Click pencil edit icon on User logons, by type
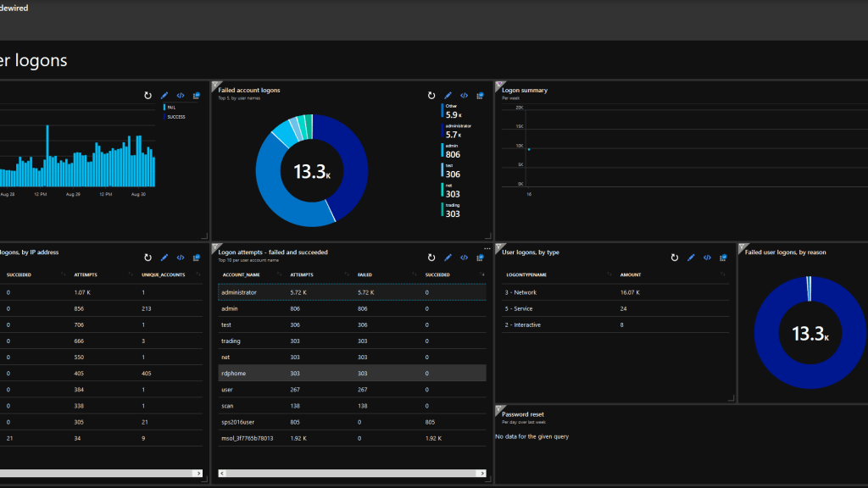The width and height of the screenshot is (868, 488). (691, 258)
